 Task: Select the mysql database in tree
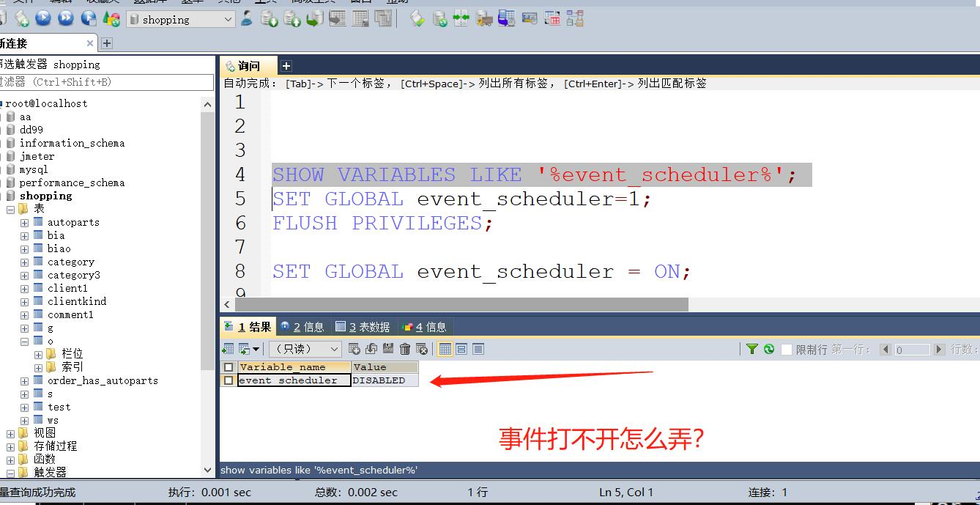coord(34,169)
